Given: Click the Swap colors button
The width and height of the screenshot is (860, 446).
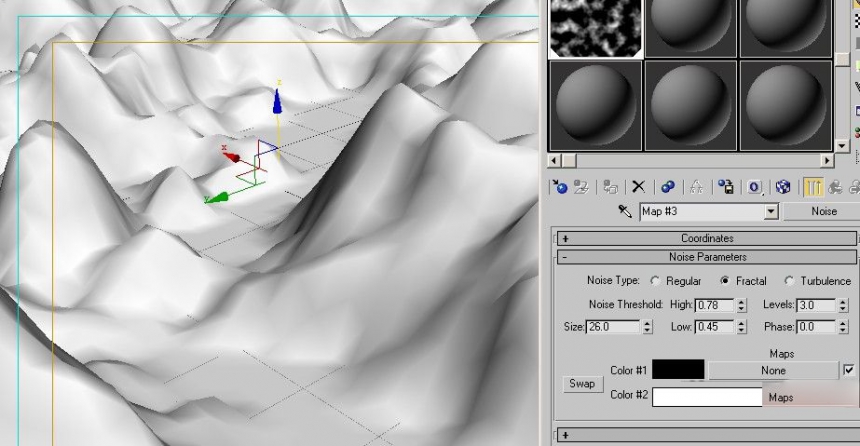Looking at the screenshot, I should [x=582, y=383].
